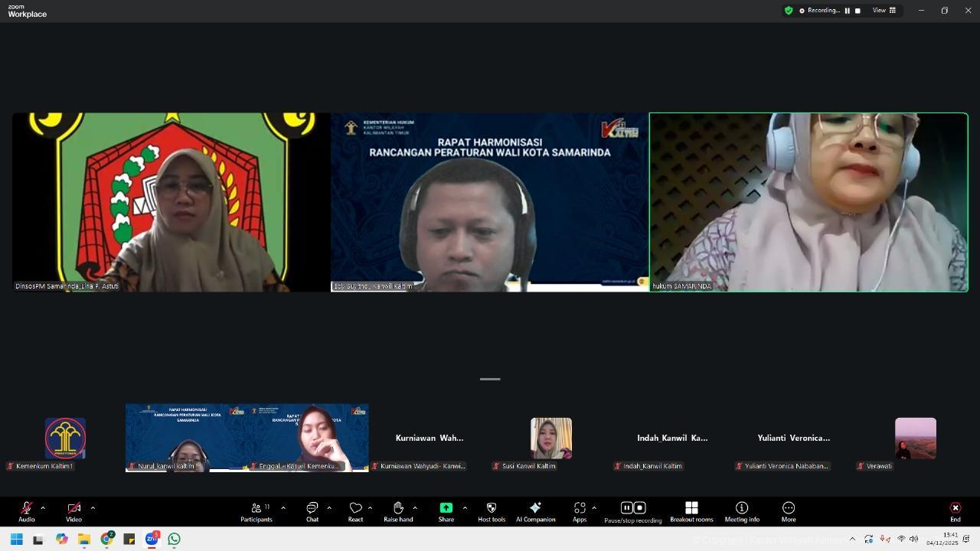Open Host tools shield icon
This screenshot has width=980, height=551.
coord(492,511)
